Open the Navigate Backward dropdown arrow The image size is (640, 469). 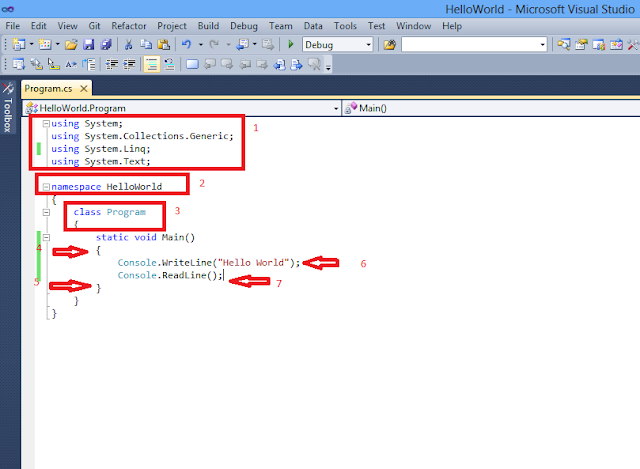point(254,44)
